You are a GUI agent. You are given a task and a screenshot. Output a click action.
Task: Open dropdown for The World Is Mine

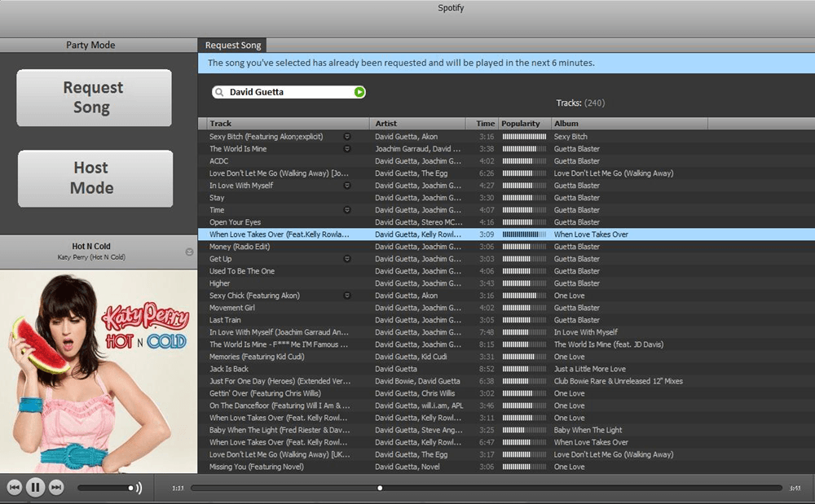point(347,149)
